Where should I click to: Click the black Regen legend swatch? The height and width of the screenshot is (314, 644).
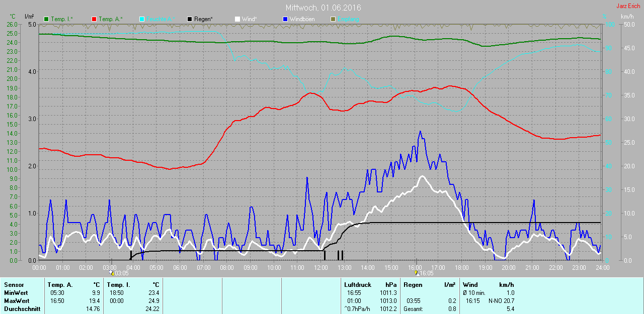coord(190,19)
